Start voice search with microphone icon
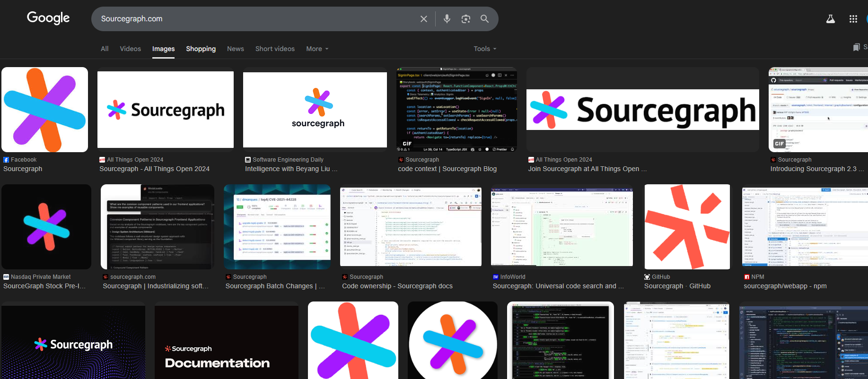The image size is (868, 379). click(447, 19)
